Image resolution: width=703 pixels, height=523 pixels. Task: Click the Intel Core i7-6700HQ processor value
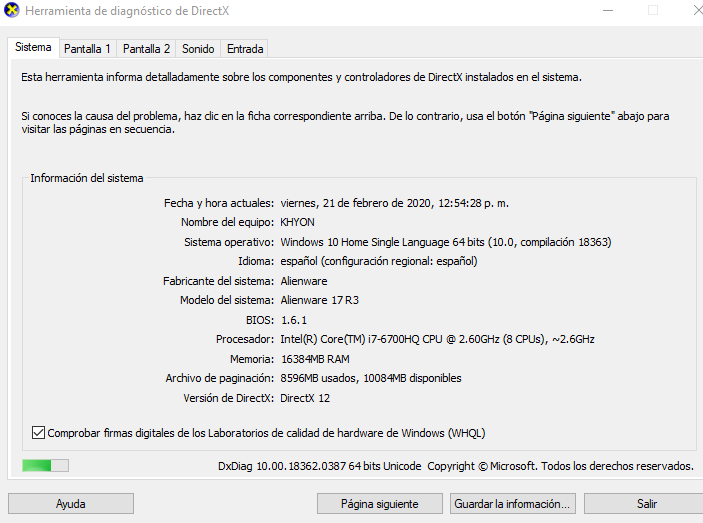click(x=437, y=339)
